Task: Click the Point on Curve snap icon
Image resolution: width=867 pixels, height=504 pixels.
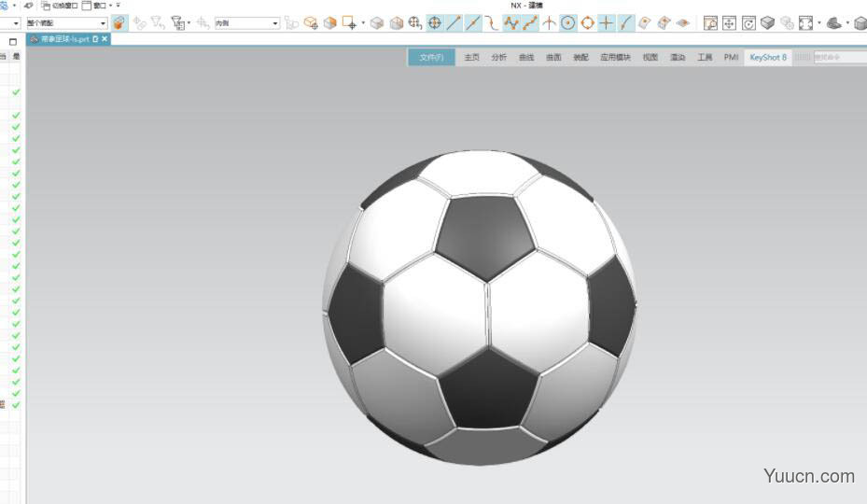Action: click(625, 23)
